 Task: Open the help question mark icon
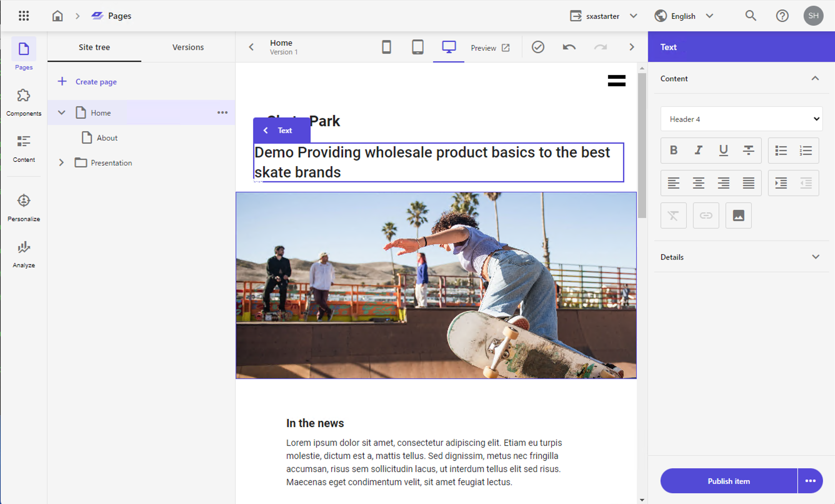782,16
